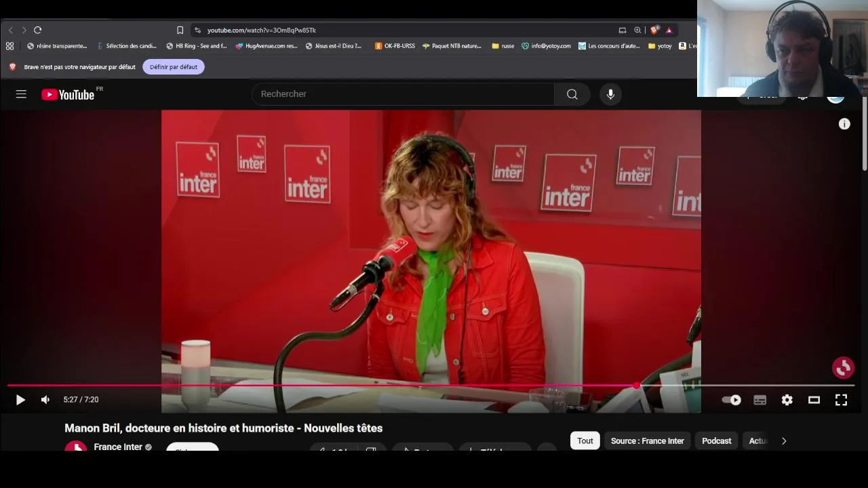Click the 'Rechercher' search field

point(403,94)
